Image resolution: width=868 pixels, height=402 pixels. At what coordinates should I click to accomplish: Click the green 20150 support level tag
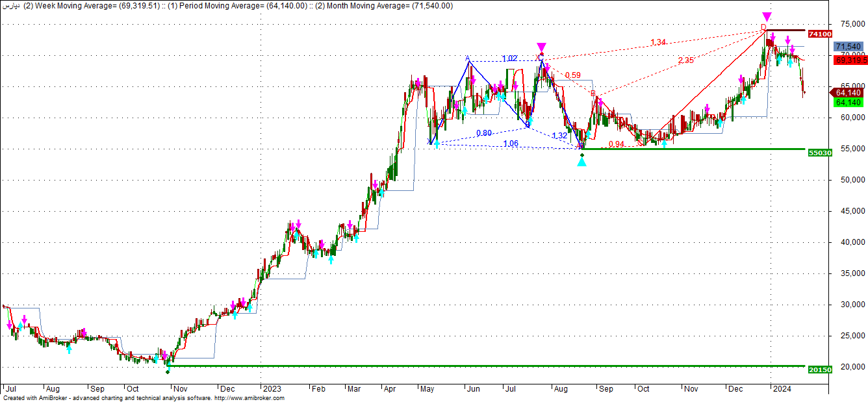click(x=819, y=369)
